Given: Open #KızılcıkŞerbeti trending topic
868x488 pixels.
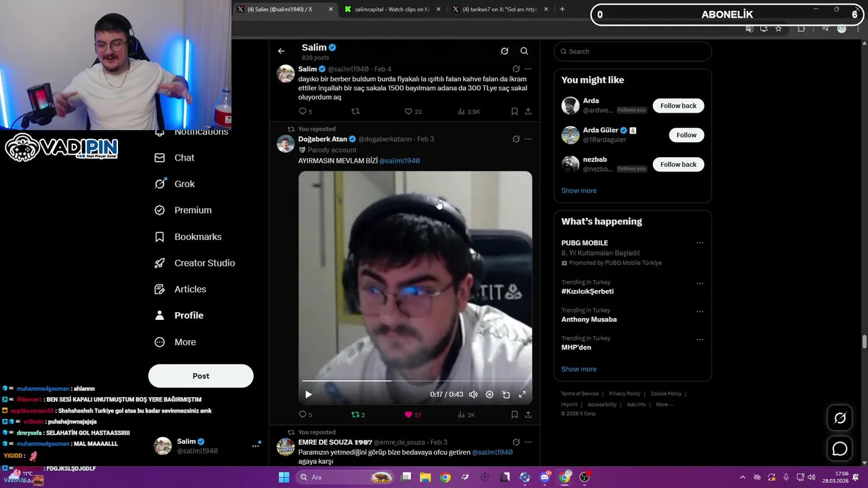Looking at the screenshot, I should click(x=587, y=291).
